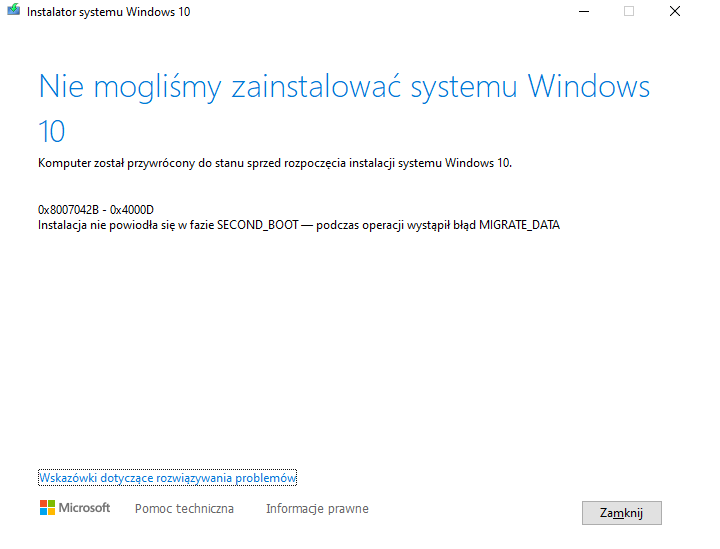Screen dimensions: 720x549
Task: Click the Microsoft logo in the footer
Action: pyautogui.click(x=75, y=508)
